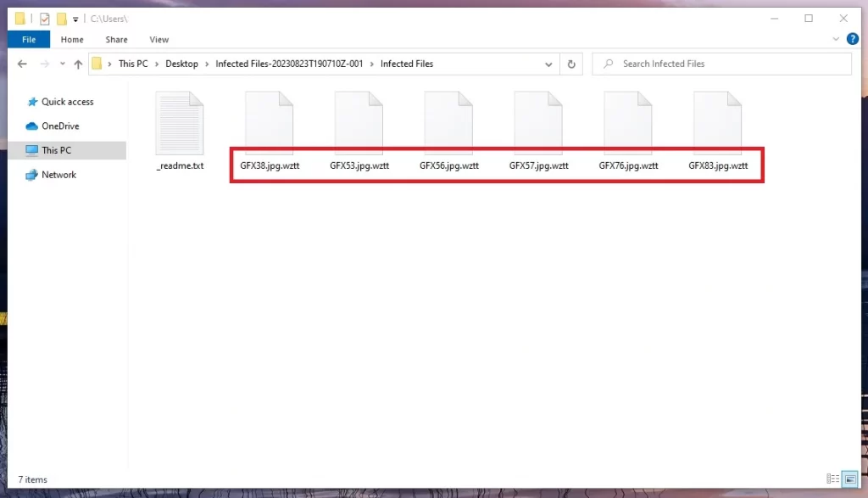The width and height of the screenshot is (868, 498).
Task: Navigate to This PC in address bar
Action: point(133,64)
